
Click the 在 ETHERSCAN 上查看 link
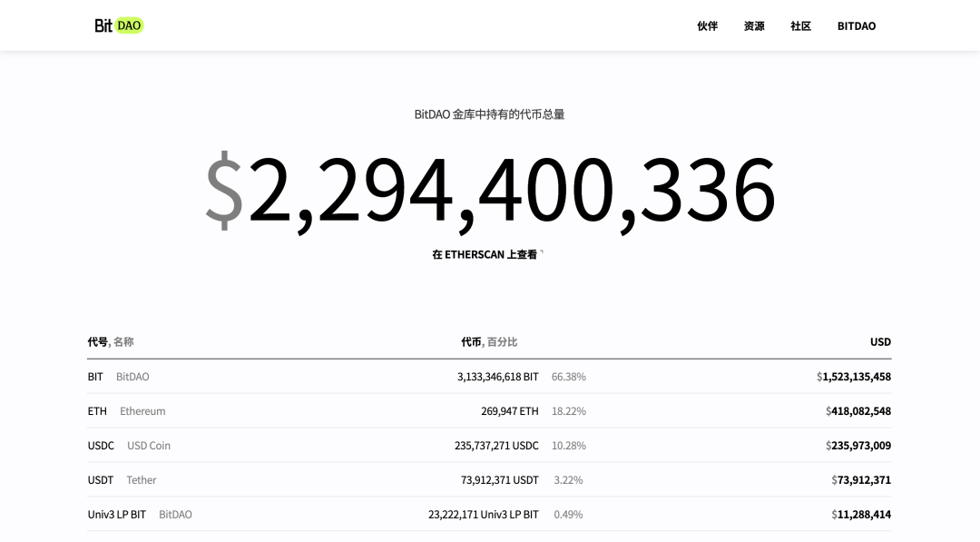[x=485, y=255]
